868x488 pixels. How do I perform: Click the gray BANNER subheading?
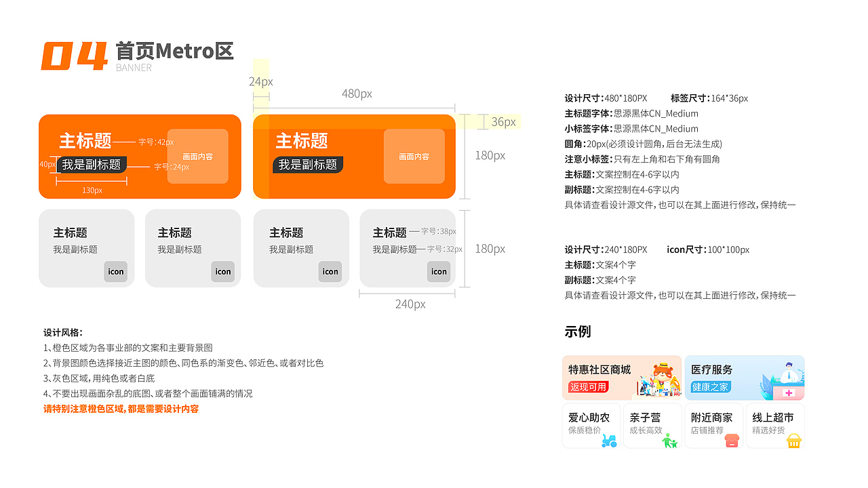[134, 68]
